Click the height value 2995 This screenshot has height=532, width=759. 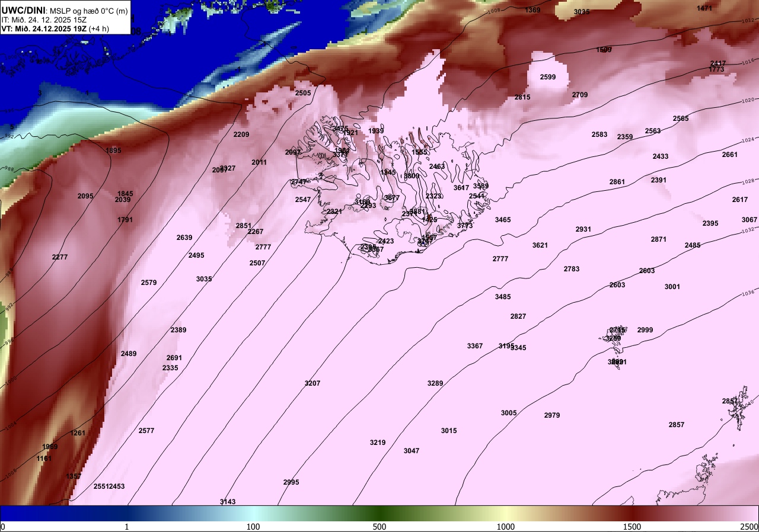(291, 482)
